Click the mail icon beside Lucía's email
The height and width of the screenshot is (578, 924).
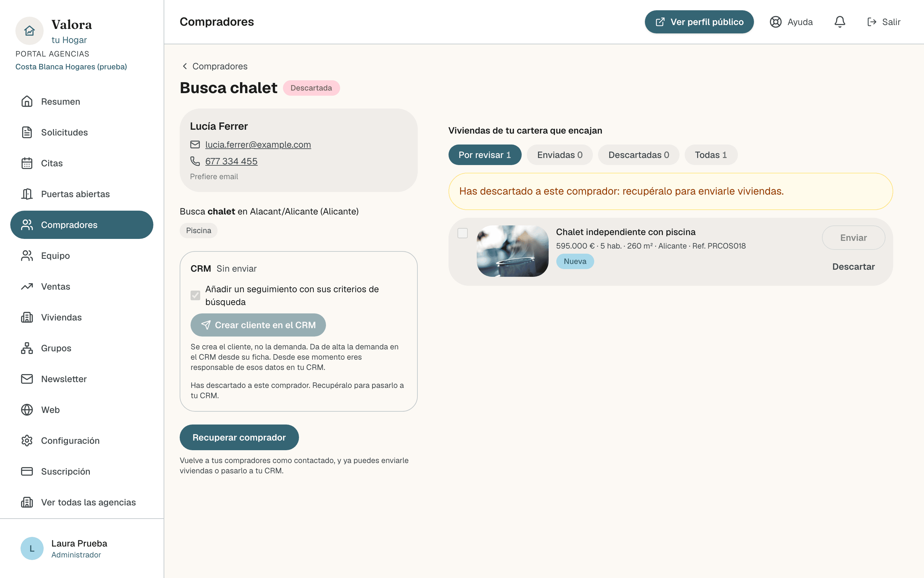[x=195, y=144]
